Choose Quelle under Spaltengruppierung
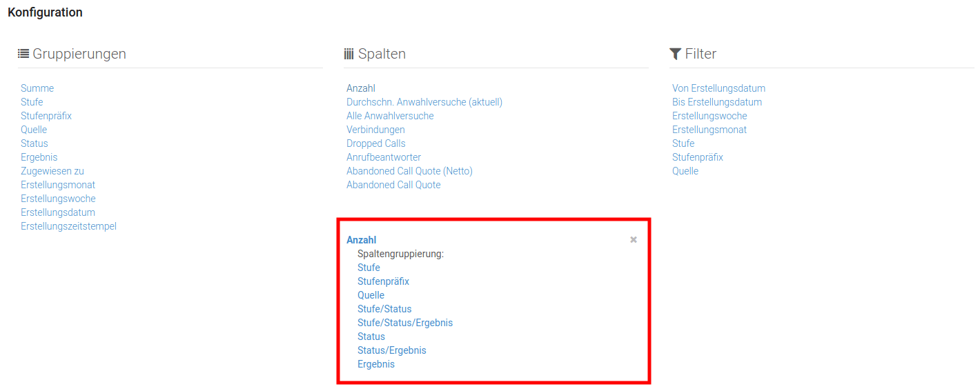Screen dimensions: 980x391 pos(371,295)
